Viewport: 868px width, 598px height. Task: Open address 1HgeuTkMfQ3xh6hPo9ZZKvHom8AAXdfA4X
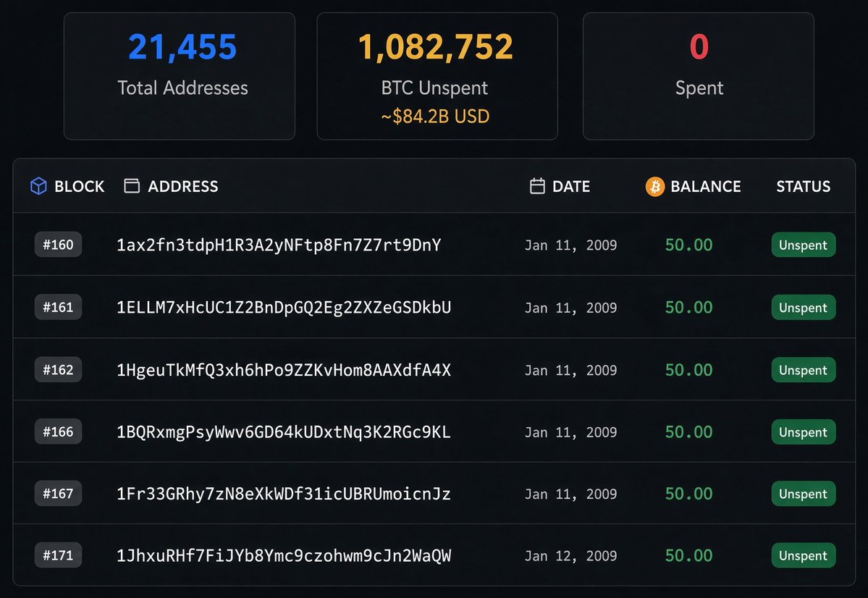(x=284, y=370)
